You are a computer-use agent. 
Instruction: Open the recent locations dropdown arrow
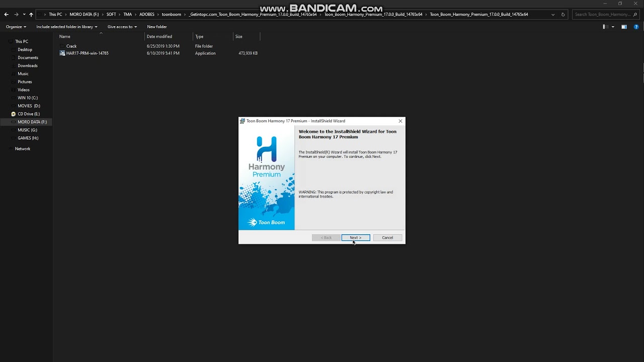point(24,15)
